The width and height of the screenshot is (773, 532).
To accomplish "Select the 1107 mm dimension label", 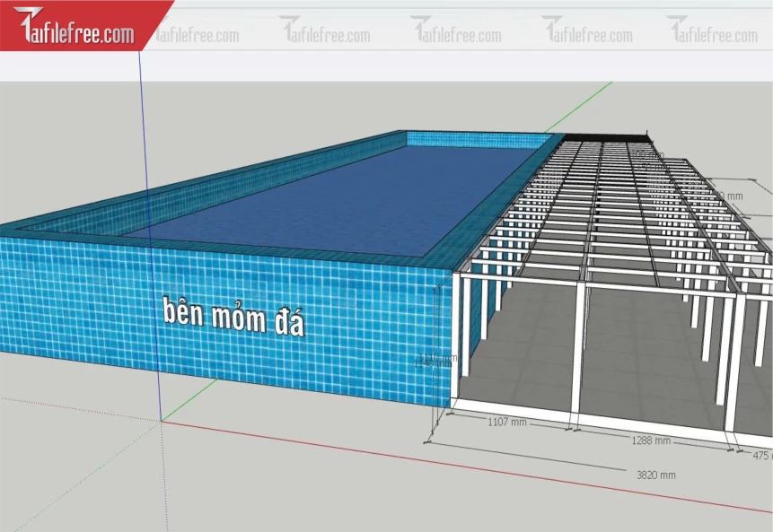I will 506,421.
